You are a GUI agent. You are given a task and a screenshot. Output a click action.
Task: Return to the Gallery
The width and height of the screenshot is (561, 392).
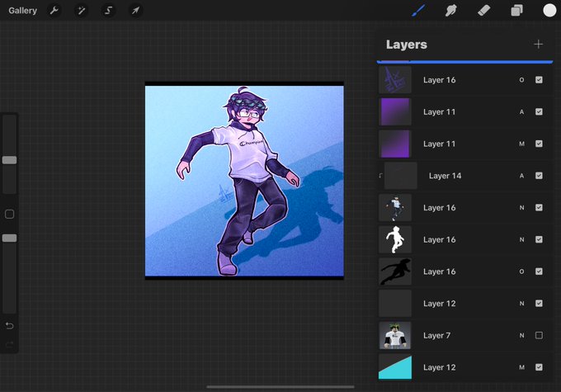(x=22, y=11)
